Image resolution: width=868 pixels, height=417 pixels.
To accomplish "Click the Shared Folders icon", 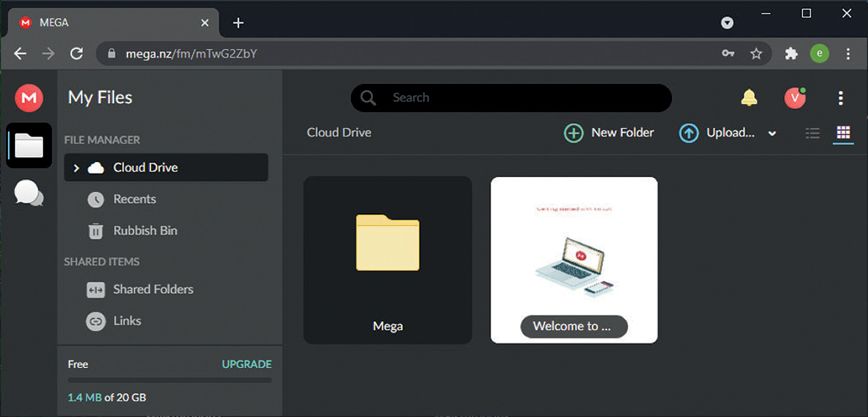I will click(x=96, y=290).
